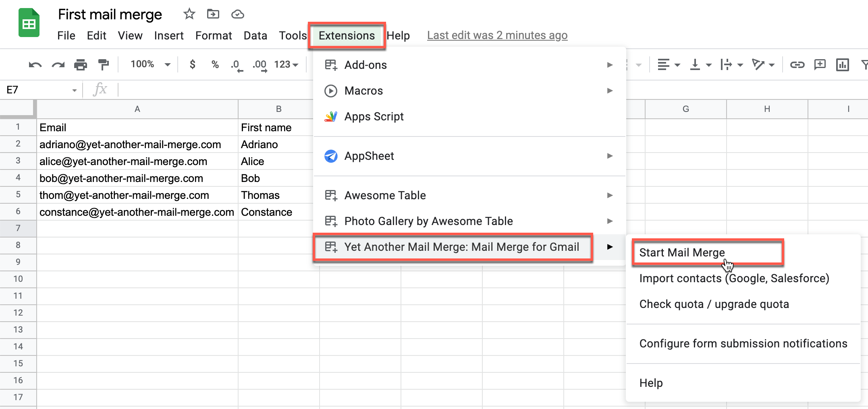
Task: Open the Last edit was 2 minutes ago link
Action: tap(497, 35)
